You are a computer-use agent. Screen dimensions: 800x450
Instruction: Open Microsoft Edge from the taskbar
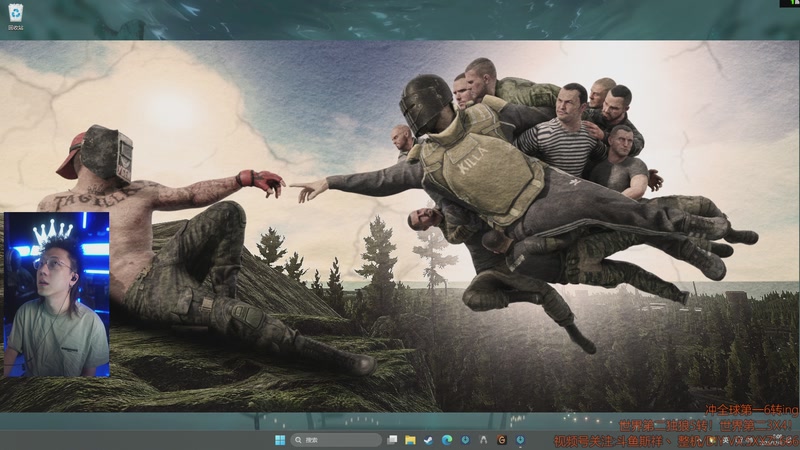point(447,440)
